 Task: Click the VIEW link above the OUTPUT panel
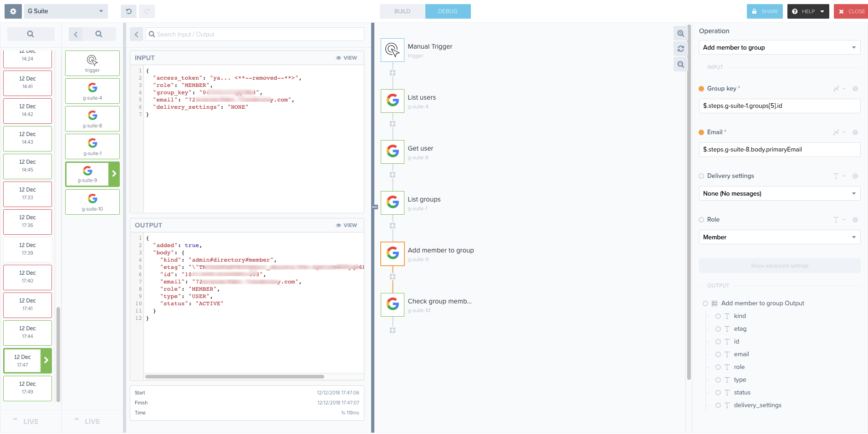coord(346,225)
